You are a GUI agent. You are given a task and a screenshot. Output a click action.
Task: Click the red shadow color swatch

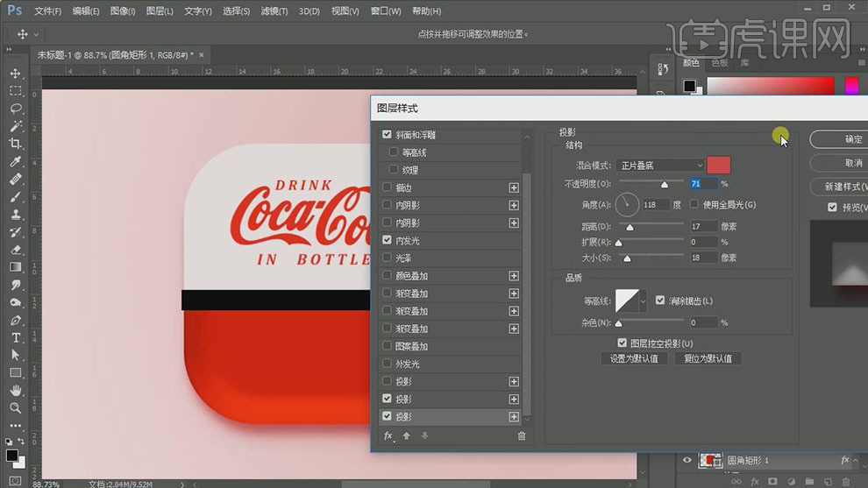(718, 166)
